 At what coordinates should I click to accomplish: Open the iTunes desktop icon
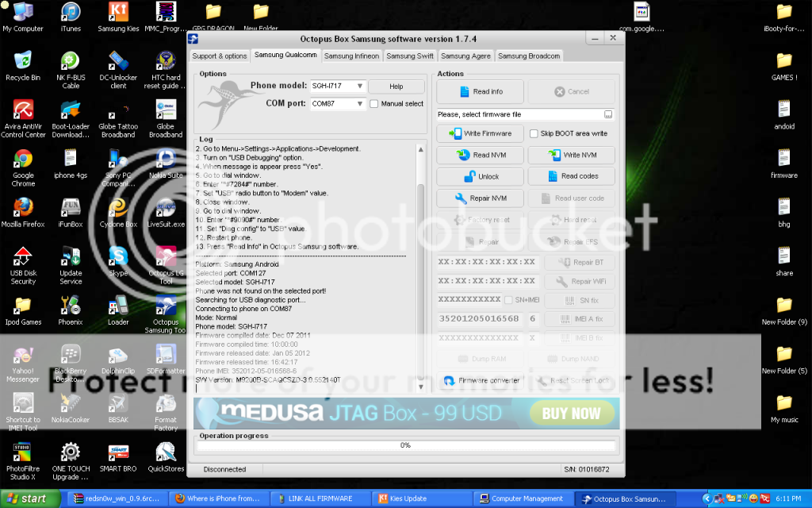tap(71, 17)
